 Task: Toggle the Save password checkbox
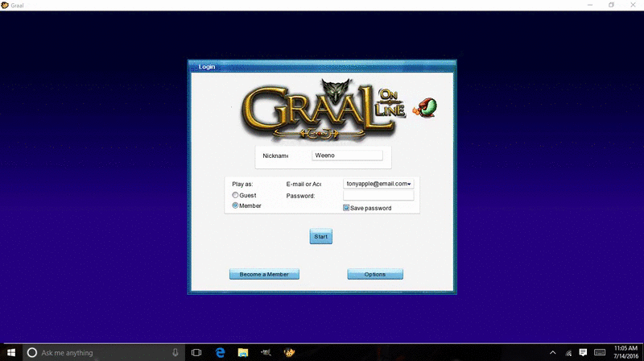click(346, 208)
